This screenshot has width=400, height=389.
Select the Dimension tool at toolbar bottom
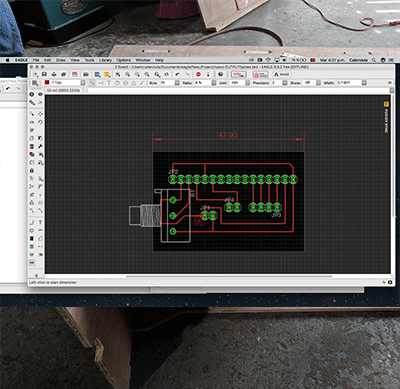coord(32,263)
